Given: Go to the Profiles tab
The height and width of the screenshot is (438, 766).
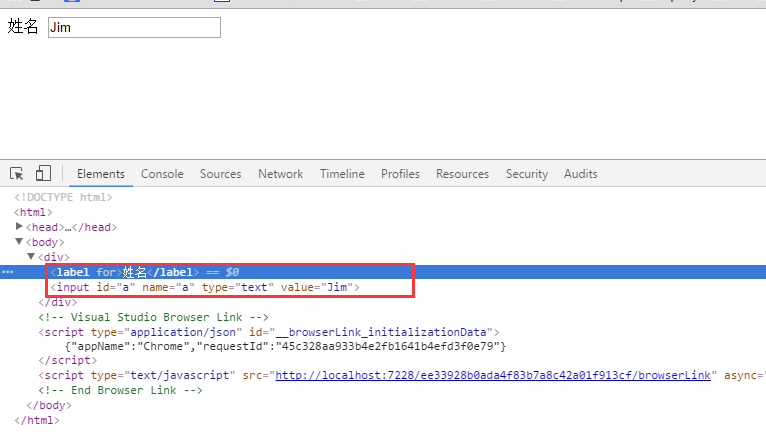Looking at the screenshot, I should click(x=400, y=174).
